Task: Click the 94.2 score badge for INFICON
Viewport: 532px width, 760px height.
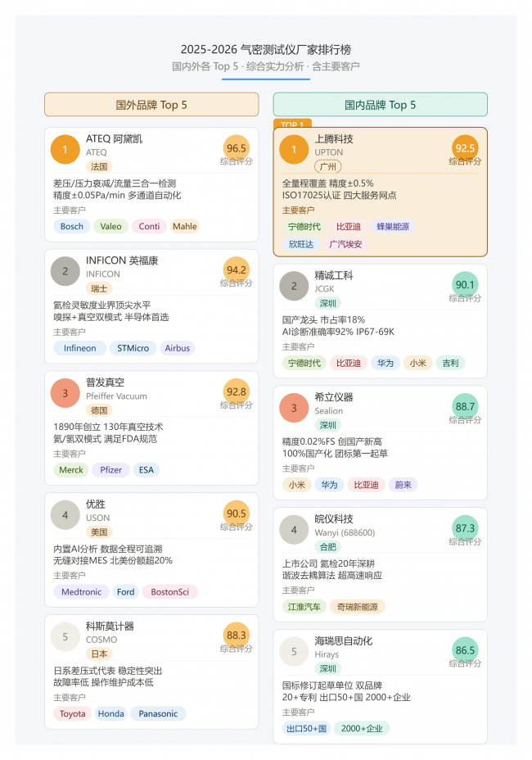Action: pyautogui.click(x=236, y=270)
